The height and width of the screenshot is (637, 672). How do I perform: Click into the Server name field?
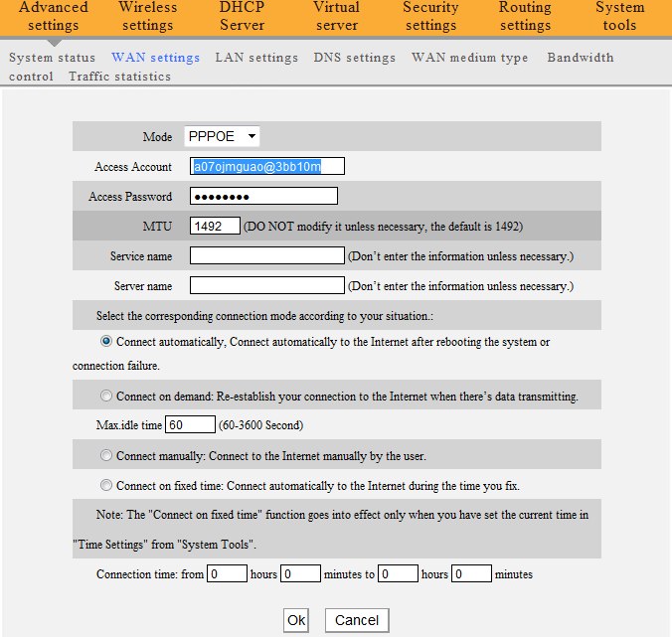click(x=267, y=286)
